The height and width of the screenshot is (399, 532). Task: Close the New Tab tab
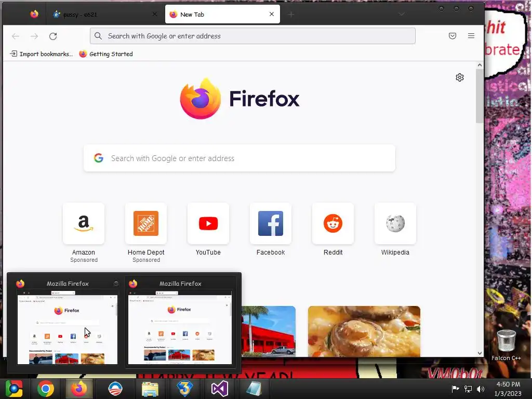tap(271, 14)
